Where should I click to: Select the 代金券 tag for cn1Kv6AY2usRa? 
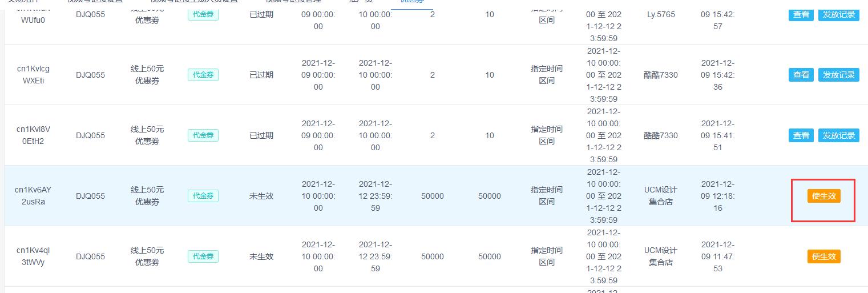[x=203, y=196]
